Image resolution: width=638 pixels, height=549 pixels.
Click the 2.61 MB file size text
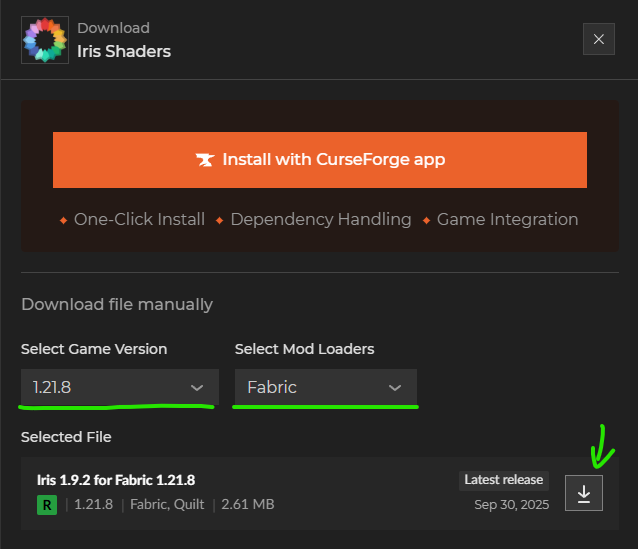coord(247,505)
